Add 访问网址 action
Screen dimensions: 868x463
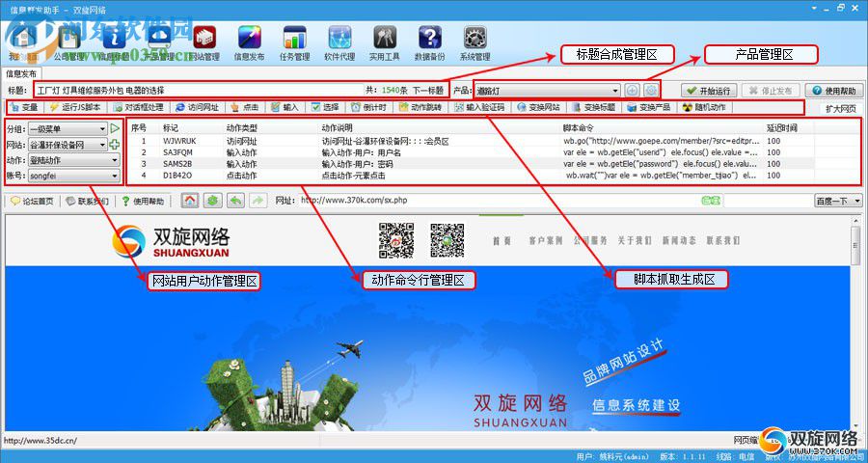click(x=197, y=107)
